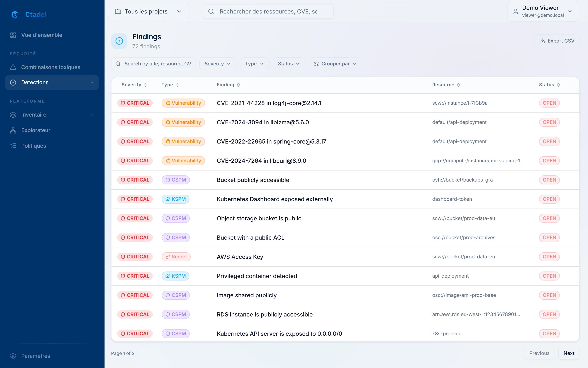
Task: Sort by Finding column arrows
Action: point(239,85)
